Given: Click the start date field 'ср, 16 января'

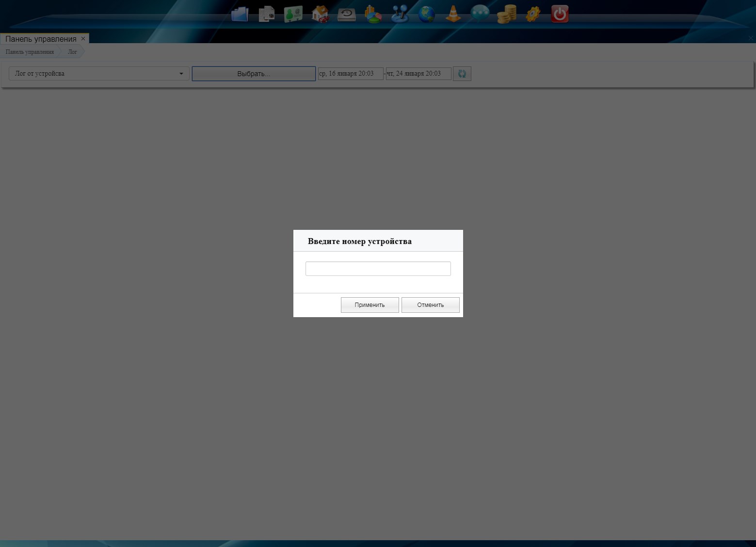Looking at the screenshot, I should tap(350, 74).
